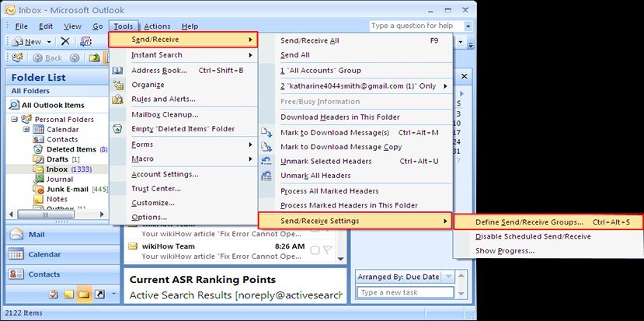The image size is (644, 321).
Task: Click the Up One Level folder icon
Action: tap(95, 58)
